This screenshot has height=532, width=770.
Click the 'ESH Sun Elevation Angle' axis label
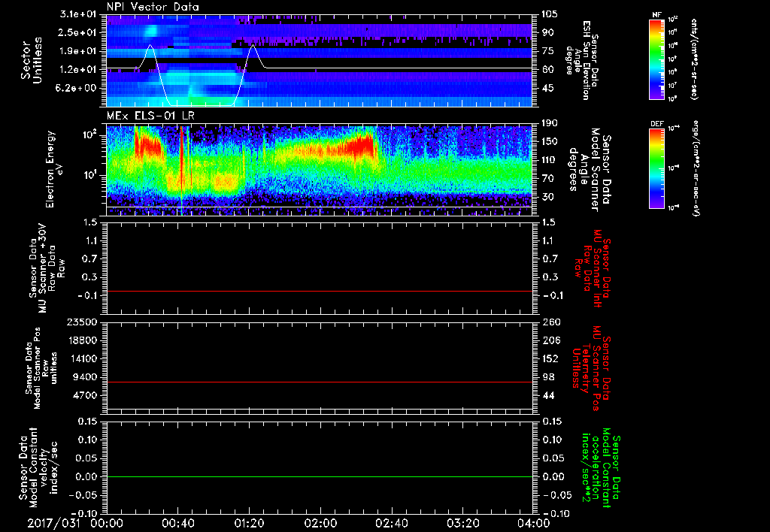click(x=581, y=60)
